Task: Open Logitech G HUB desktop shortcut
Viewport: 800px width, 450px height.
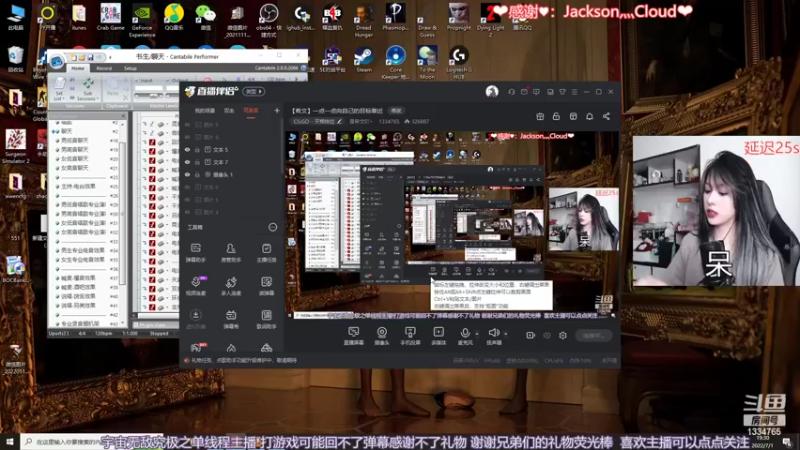Action: [x=459, y=62]
